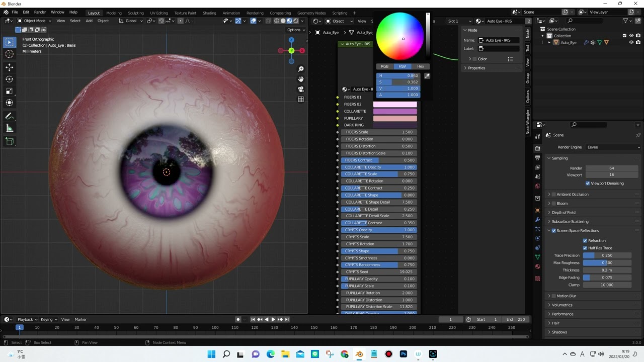
Task: Enable the Bloom checkbox
Action: pos(554,204)
